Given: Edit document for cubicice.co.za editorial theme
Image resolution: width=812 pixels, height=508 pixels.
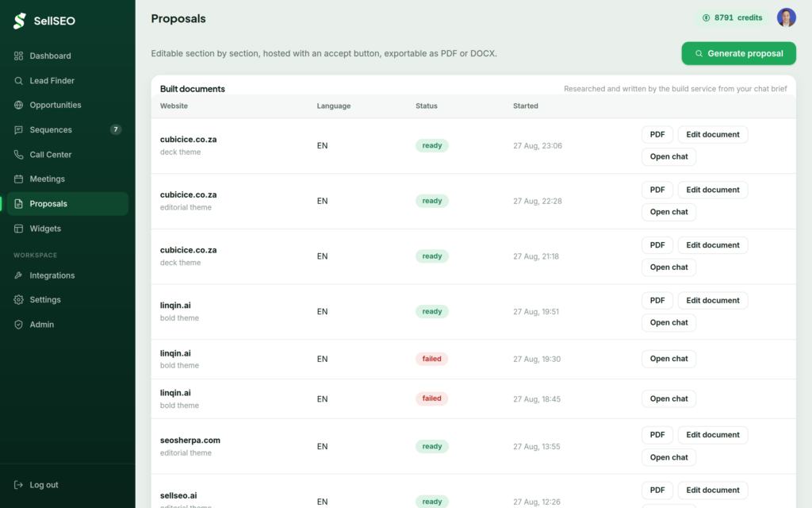Looking at the screenshot, I should [x=713, y=190].
